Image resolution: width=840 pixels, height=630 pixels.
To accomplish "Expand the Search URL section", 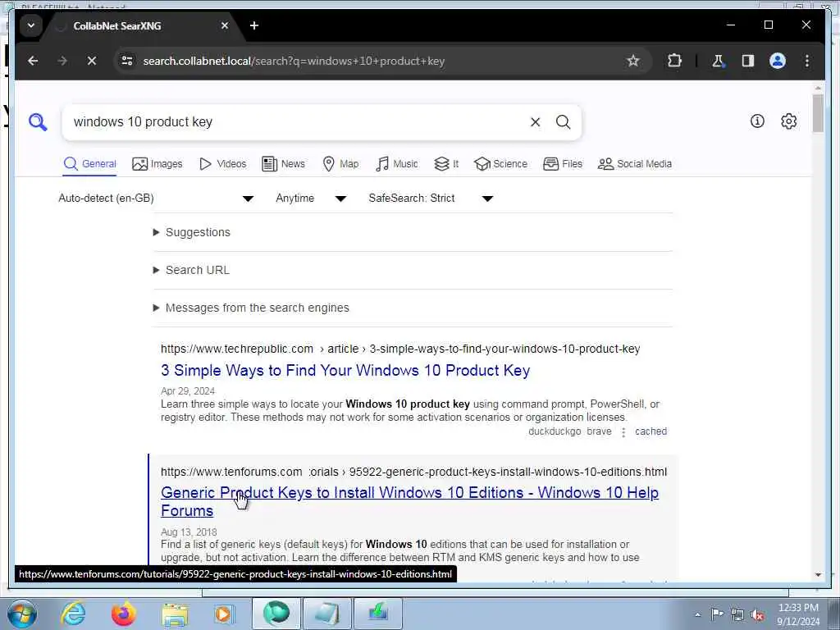I will tap(191, 270).
